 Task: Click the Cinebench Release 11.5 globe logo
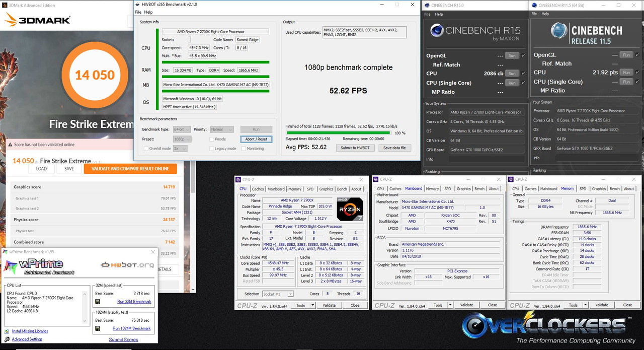(559, 31)
